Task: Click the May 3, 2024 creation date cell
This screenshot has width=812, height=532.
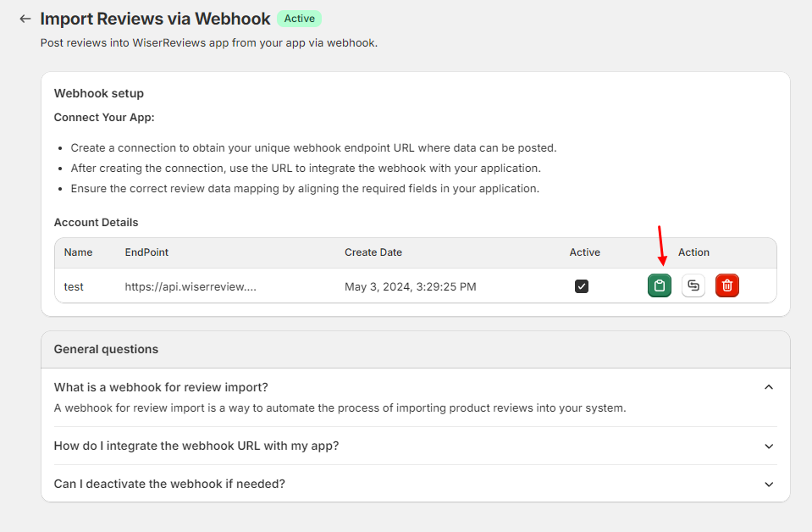Action: coord(411,286)
